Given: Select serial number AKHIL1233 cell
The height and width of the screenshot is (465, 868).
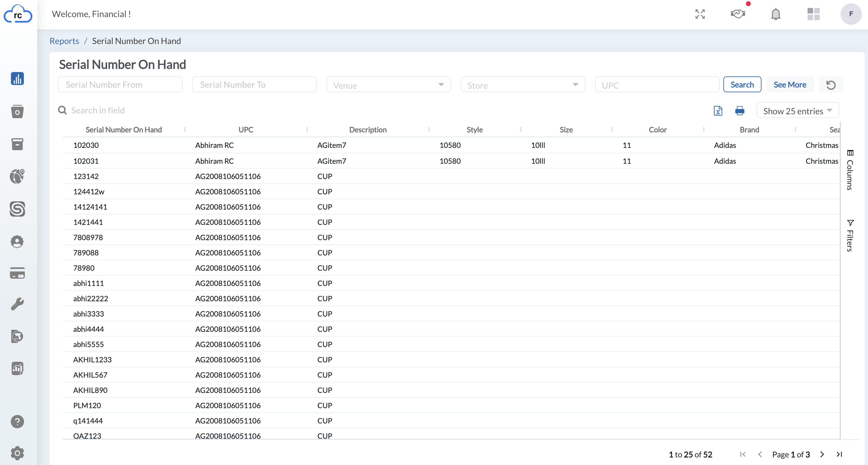Looking at the screenshot, I should coord(92,360).
